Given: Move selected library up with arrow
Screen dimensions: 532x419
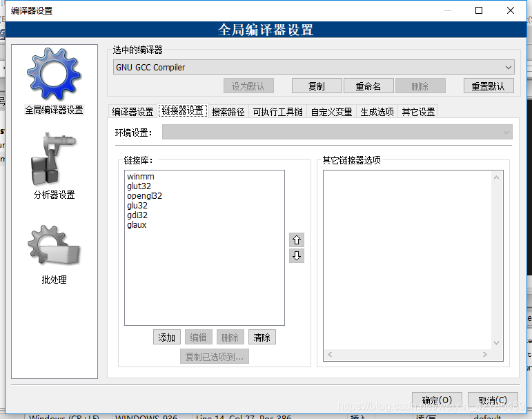Looking at the screenshot, I should [297, 240].
